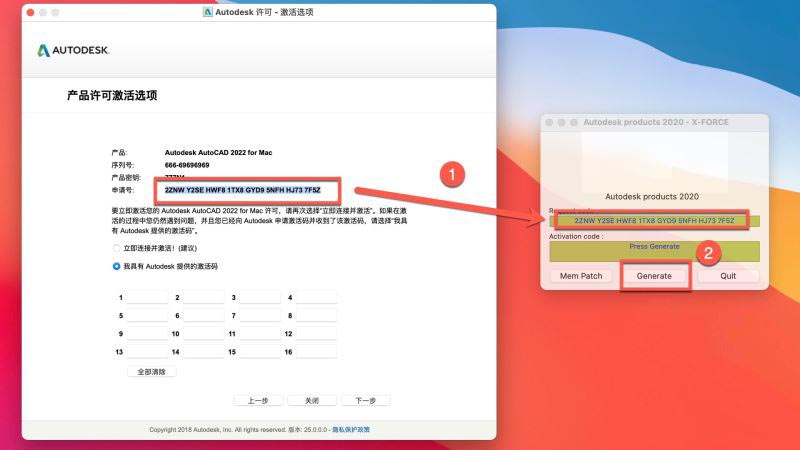Close the Autodesk activation window with red button

31,12
